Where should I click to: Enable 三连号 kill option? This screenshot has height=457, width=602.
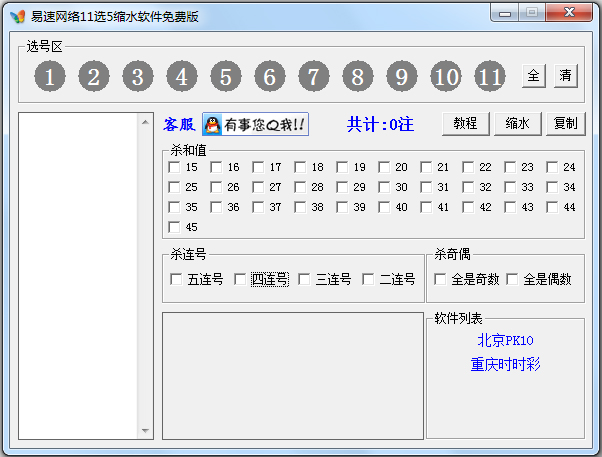point(304,279)
